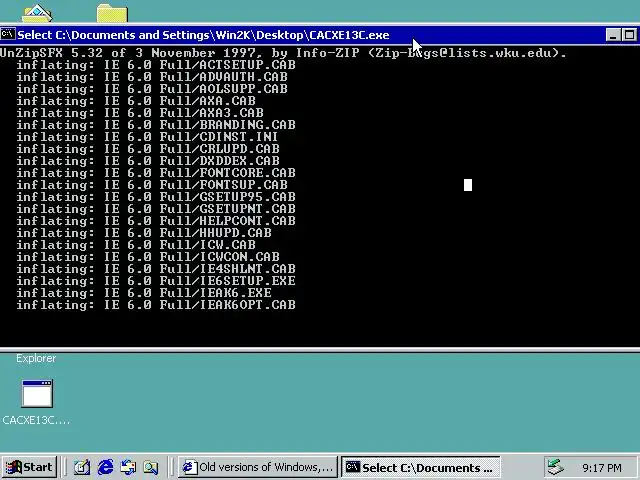Click the HHUPD.CAB output line

pos(144,233)
